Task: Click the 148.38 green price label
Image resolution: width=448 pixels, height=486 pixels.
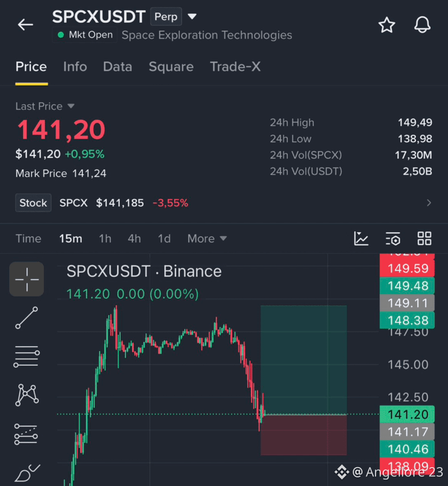Action: 407,320
